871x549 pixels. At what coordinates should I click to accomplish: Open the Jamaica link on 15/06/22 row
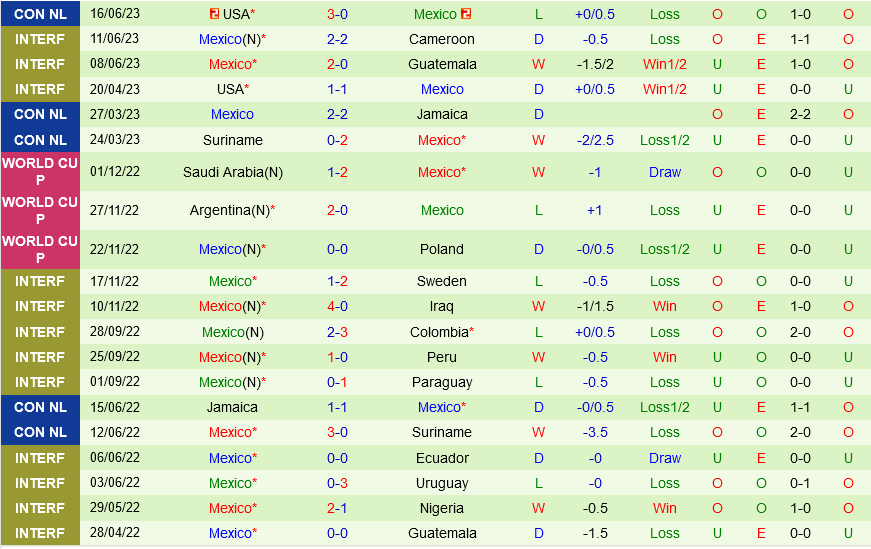(232, 407)
